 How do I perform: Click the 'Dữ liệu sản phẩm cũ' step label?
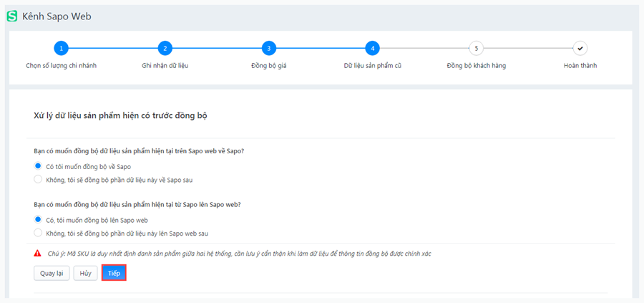[x=373, y=66]
